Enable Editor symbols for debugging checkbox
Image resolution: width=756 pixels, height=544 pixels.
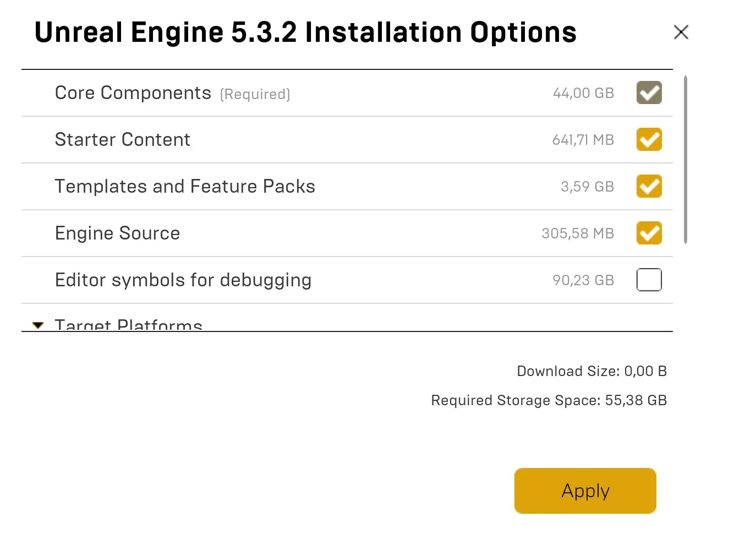649,280
